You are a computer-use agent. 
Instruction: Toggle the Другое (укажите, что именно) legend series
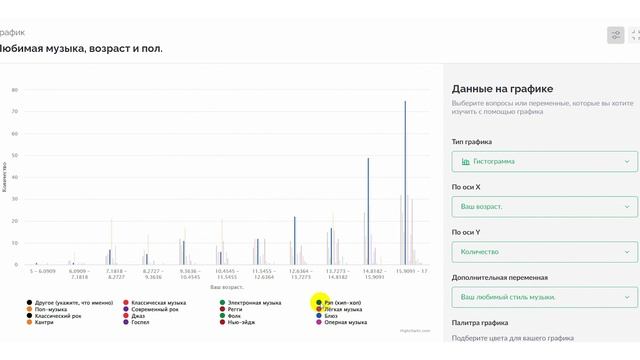70,303
